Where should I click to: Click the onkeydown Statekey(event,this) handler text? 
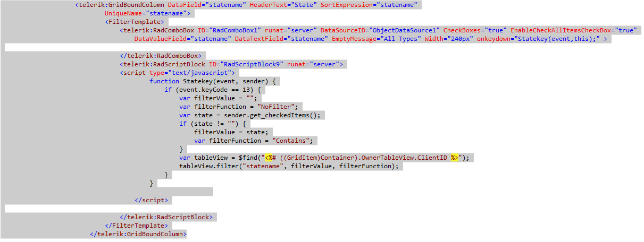[x=557, y=39]
